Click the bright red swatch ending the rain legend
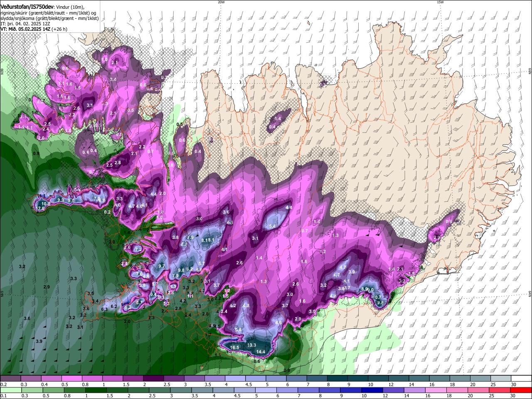The image size is (532, 399). point(520,390)
